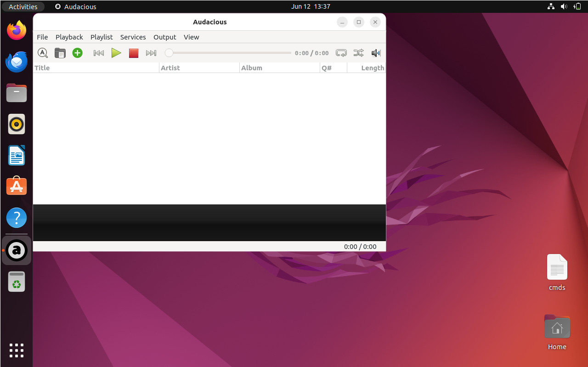Click the Audacious icon in the dock

click(17, 250)
